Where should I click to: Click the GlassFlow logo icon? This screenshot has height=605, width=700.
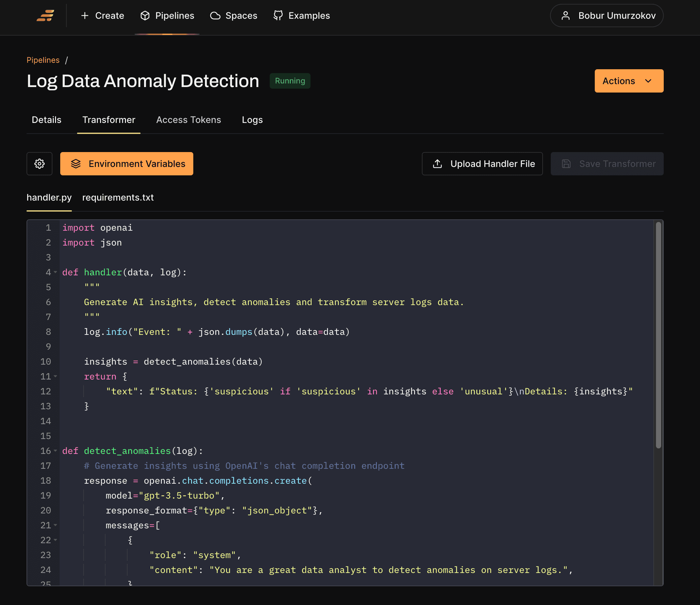tap(45, 16)
